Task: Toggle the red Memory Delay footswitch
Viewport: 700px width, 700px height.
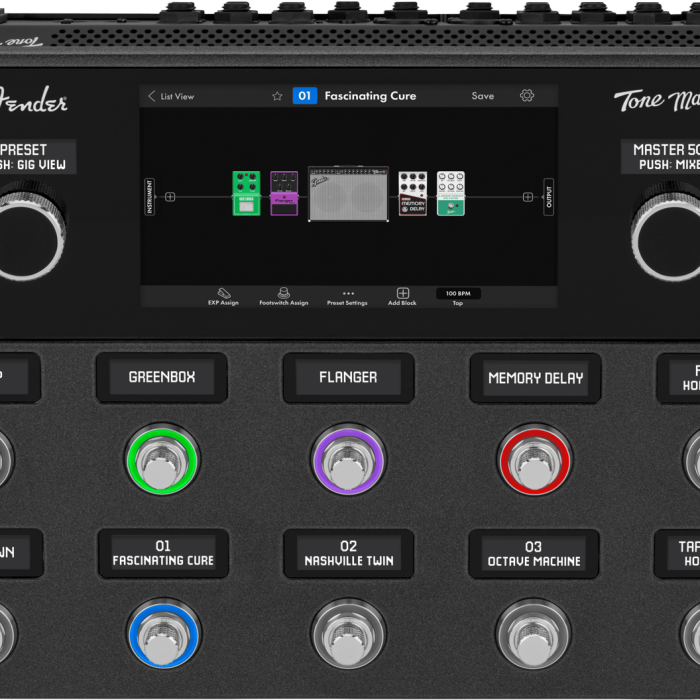Action: point(534,460)
